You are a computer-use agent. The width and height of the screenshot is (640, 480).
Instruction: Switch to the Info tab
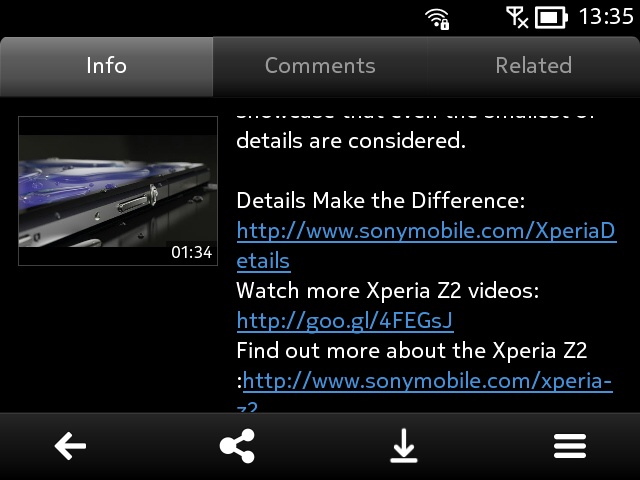click(107, 66)
